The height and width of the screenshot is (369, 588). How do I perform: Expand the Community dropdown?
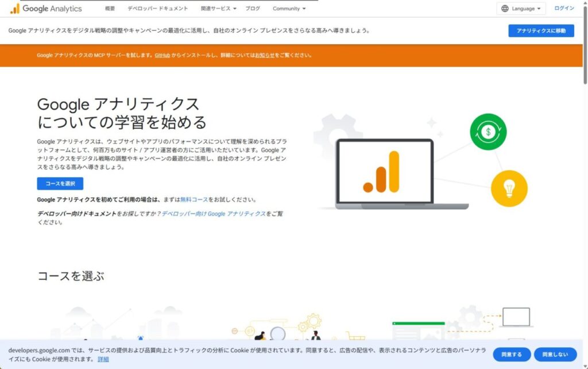(289, 9)
